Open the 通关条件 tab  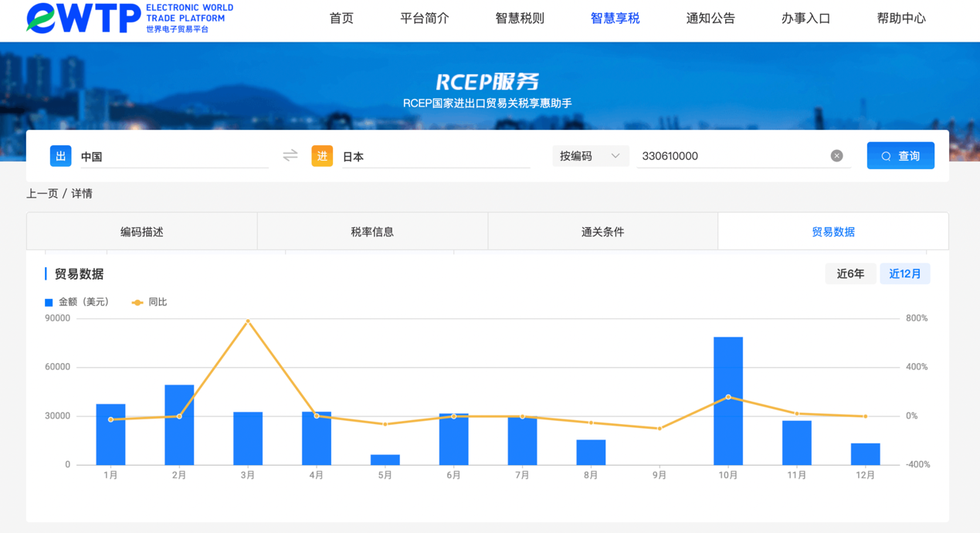point(602,232)
